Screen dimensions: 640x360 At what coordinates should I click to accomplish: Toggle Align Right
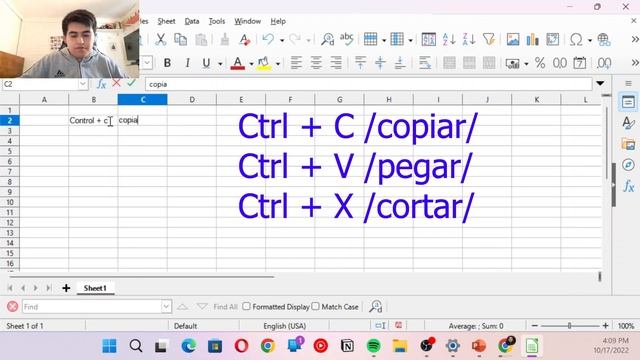tap(336, 63)
